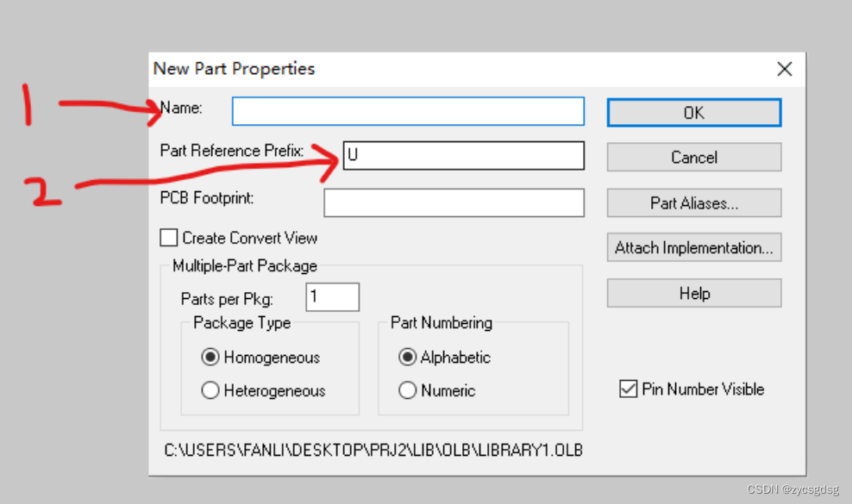Select the Homogeneous package type
This screenshot has width=852, height=504.
coord(210,358)
